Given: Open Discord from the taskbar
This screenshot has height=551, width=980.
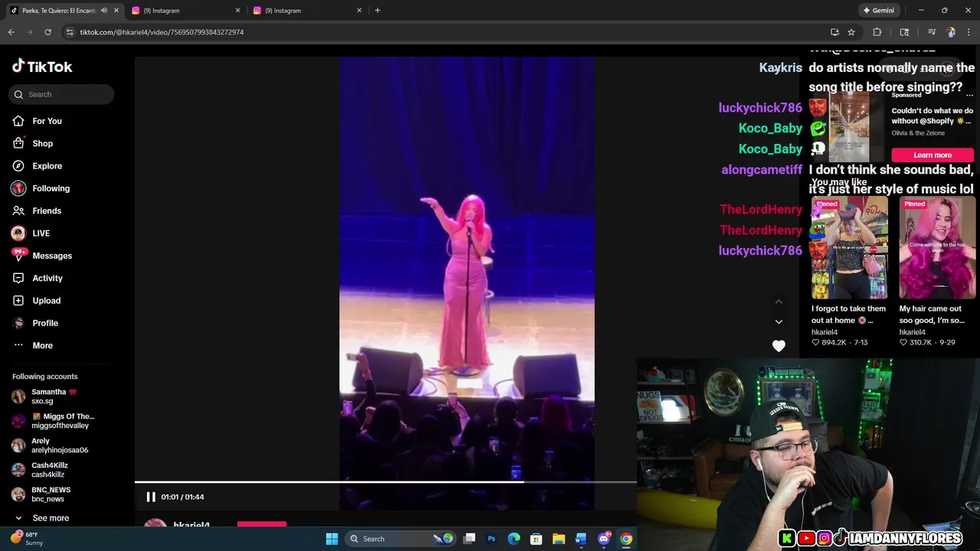Looking at the screenshot, I should point(604,539).
